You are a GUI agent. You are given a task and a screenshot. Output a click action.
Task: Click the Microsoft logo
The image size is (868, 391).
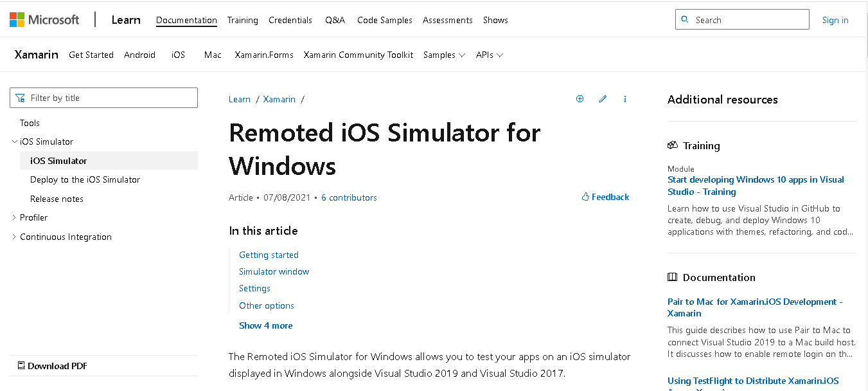[44, 20]
